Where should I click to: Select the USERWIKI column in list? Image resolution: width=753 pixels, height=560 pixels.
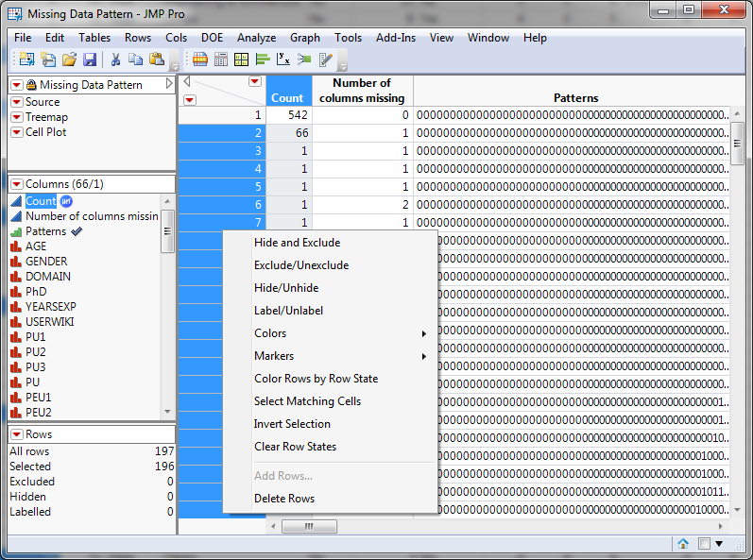click(x=50, y=322)
